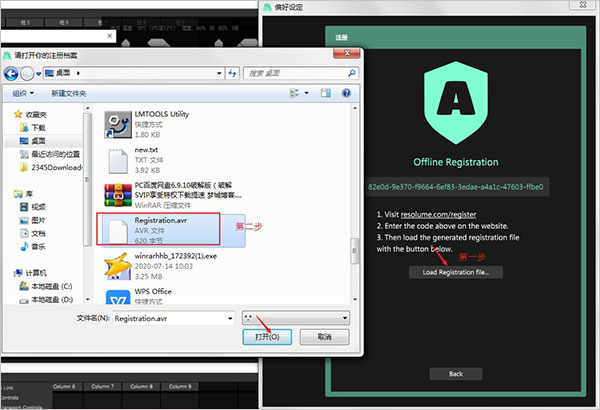
Task: Select the PC百度网盘 WinRAR archive icon
Action: [x=118, y=195]
